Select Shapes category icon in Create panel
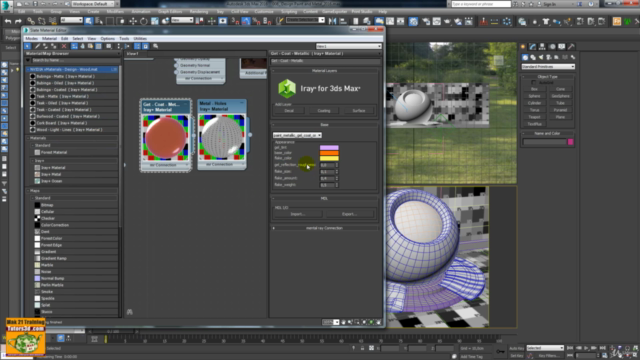Image resolution: width=640 pixels, height=360 pixels. tap(533, 57)
